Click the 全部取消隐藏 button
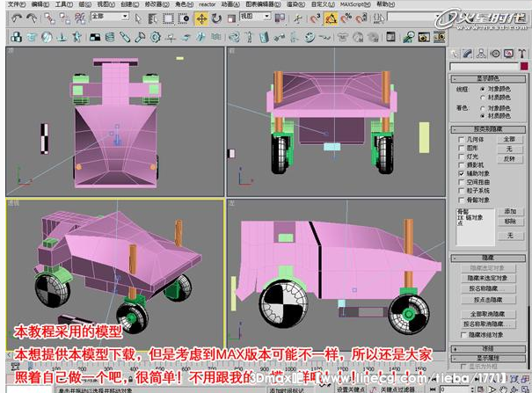 tap(487, 314)
